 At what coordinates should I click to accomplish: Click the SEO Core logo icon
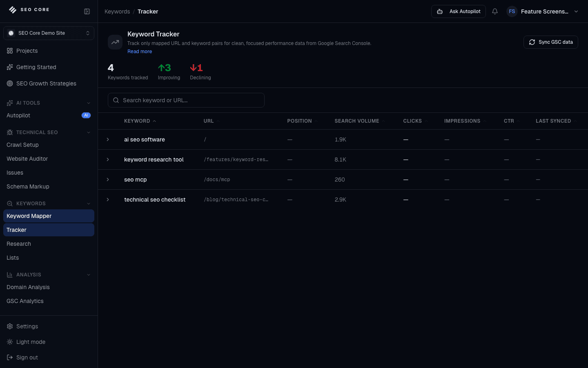pyautogui.click(x=13, y=10)
